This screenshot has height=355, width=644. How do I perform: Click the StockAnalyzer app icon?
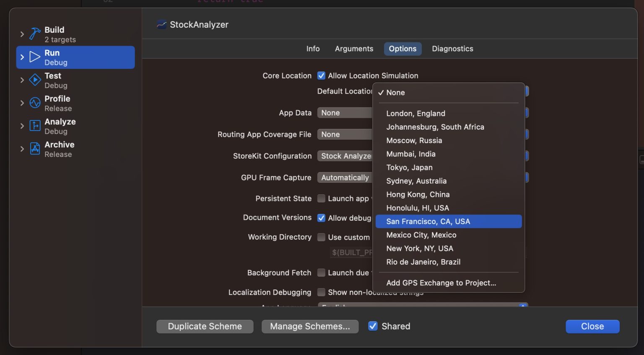(x=161, y=24)
